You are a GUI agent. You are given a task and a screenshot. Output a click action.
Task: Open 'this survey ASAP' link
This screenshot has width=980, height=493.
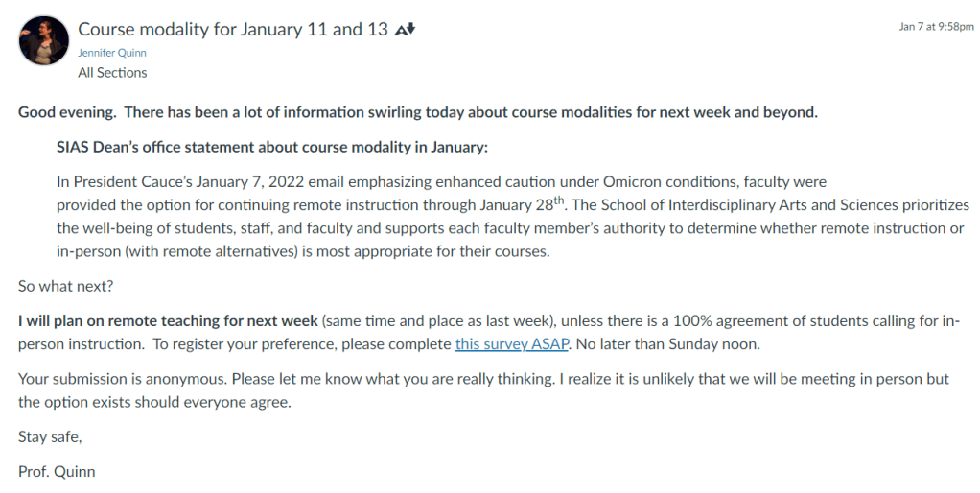(512, 343)
